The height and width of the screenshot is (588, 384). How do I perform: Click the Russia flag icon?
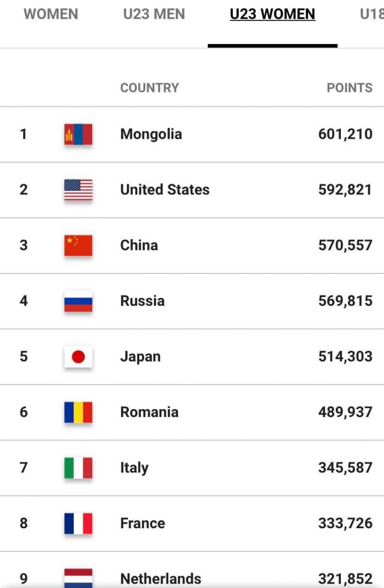tap(78, 301)
